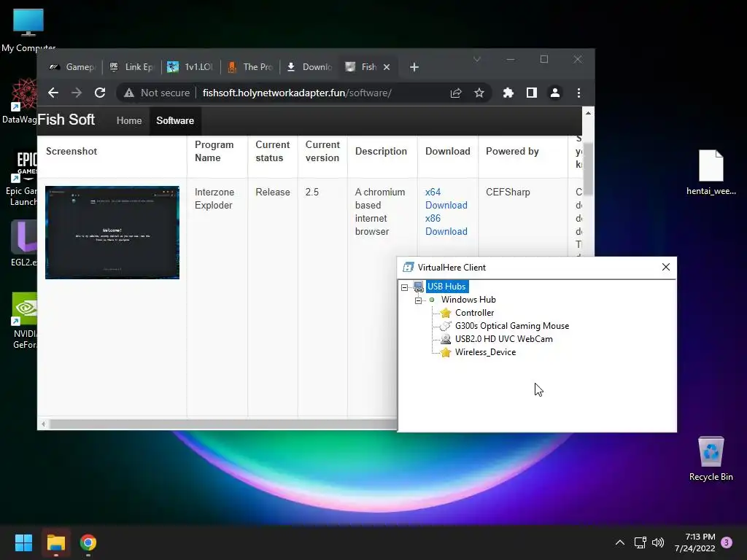
Task: Click the x86 Download link
Action: click(x=446, y=225)
